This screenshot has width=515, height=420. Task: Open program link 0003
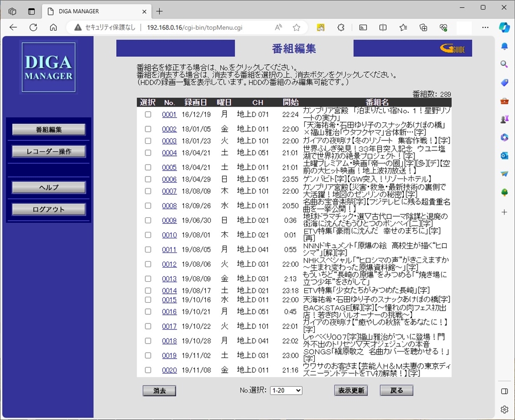[169, 141]
